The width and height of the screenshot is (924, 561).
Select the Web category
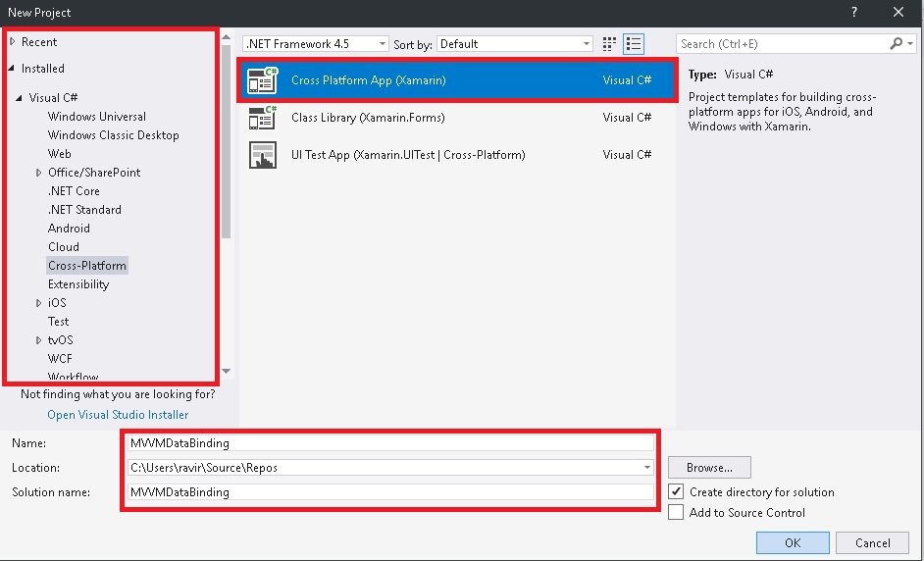[60, 154]
